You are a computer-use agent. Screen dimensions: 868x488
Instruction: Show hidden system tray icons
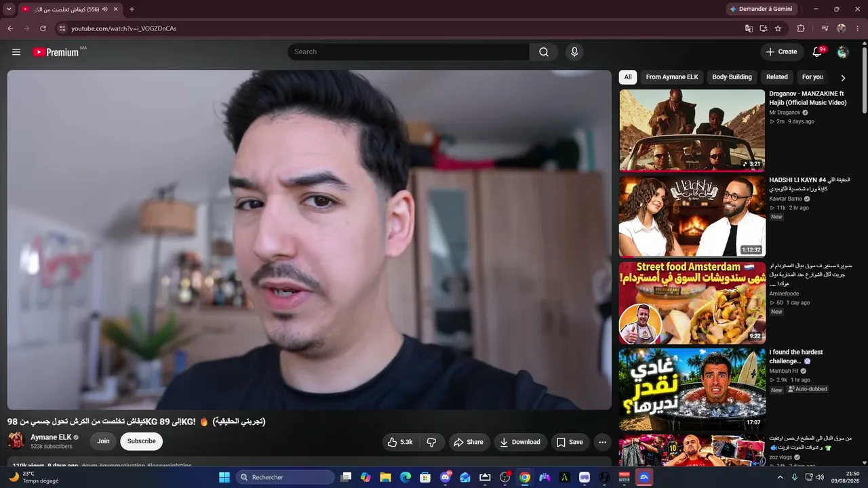pyautogui.click(x=779, y=477)
